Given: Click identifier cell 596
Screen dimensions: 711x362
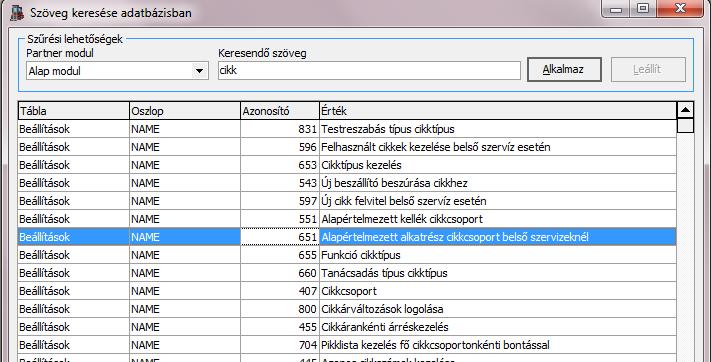Looking at the screenshot, I should click(280, 147).
